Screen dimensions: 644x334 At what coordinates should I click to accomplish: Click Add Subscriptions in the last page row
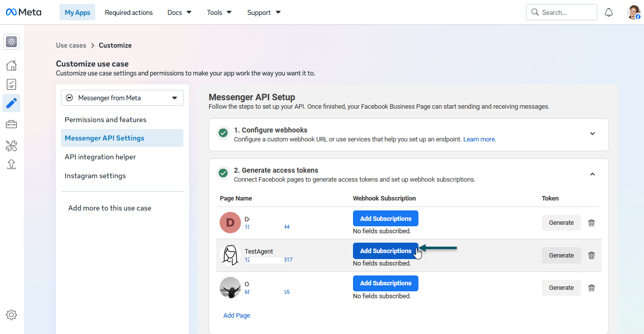point(386,283)
